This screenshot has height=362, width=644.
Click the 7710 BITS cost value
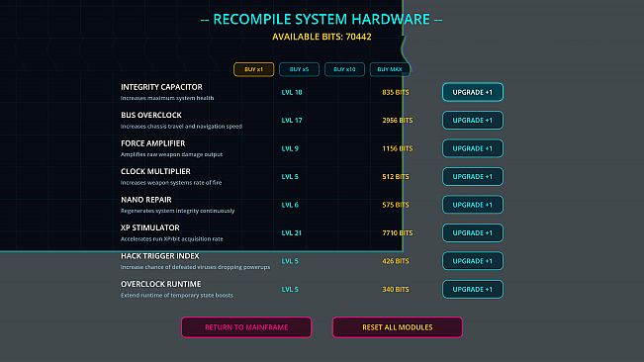tap(398, 232)
